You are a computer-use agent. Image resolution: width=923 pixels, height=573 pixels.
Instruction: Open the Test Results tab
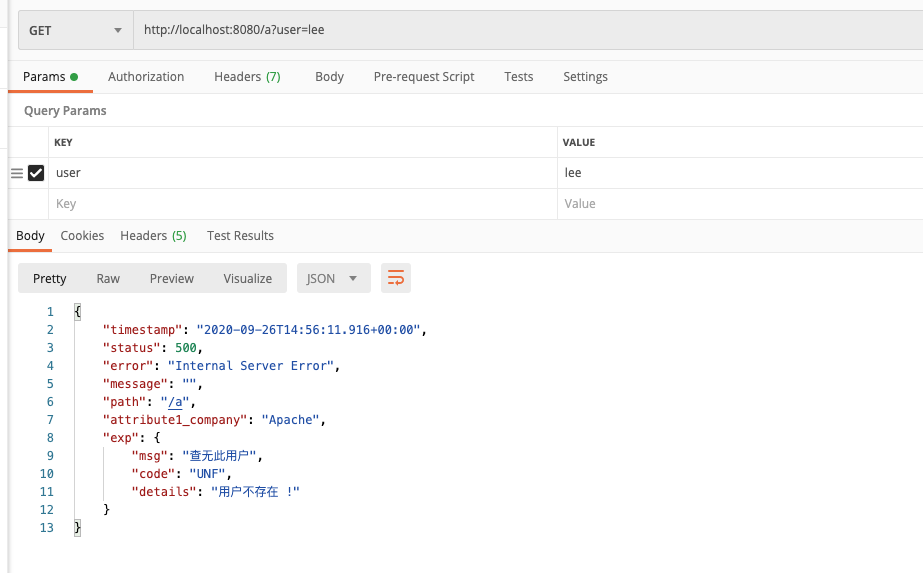(x=240, y=236)
